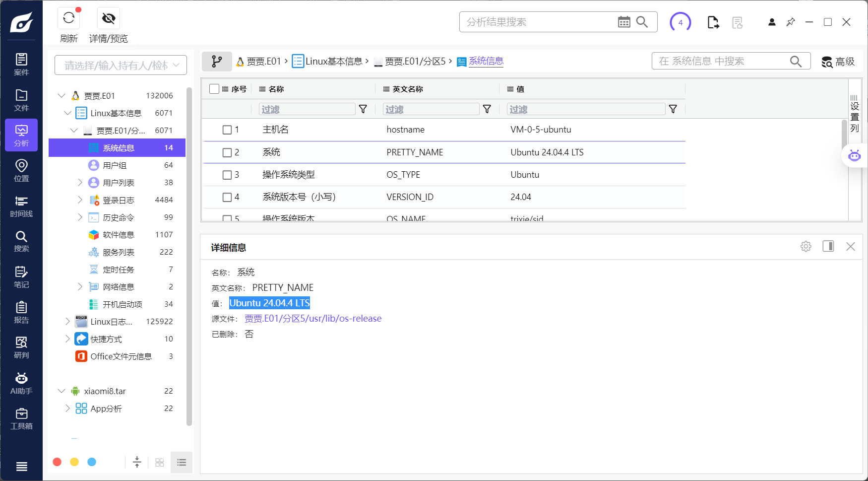Open the 案件 sidebar section

[x=21, y=65]
